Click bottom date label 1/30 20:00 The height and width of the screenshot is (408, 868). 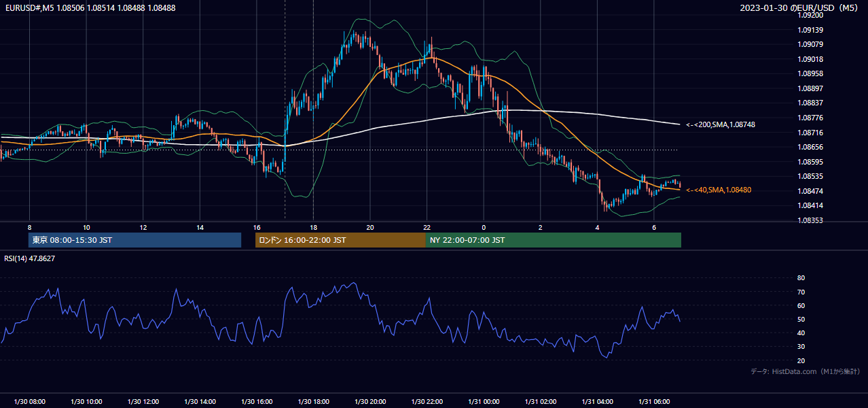pyautogui.click(x=369, y=402)
